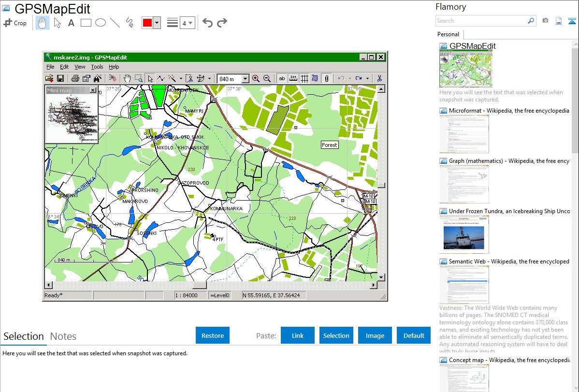Click the binoculars find icon

pyautogui.click(x=98, y=78)
